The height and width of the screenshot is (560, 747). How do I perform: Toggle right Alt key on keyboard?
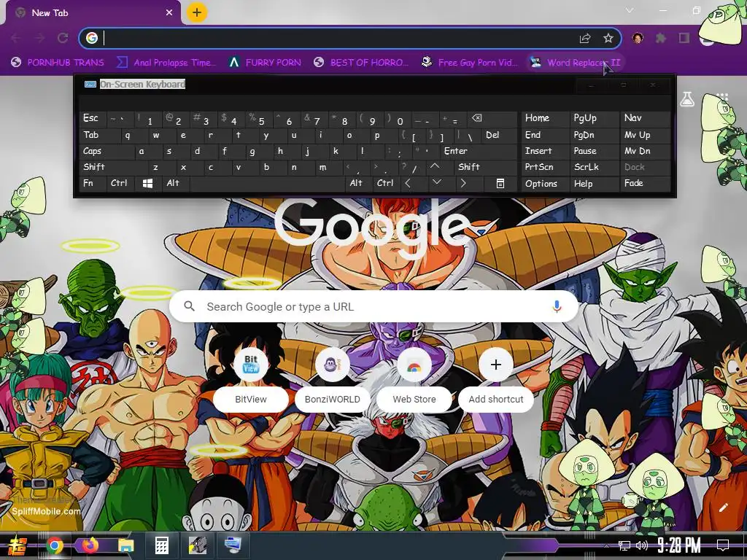pos(358,183)
